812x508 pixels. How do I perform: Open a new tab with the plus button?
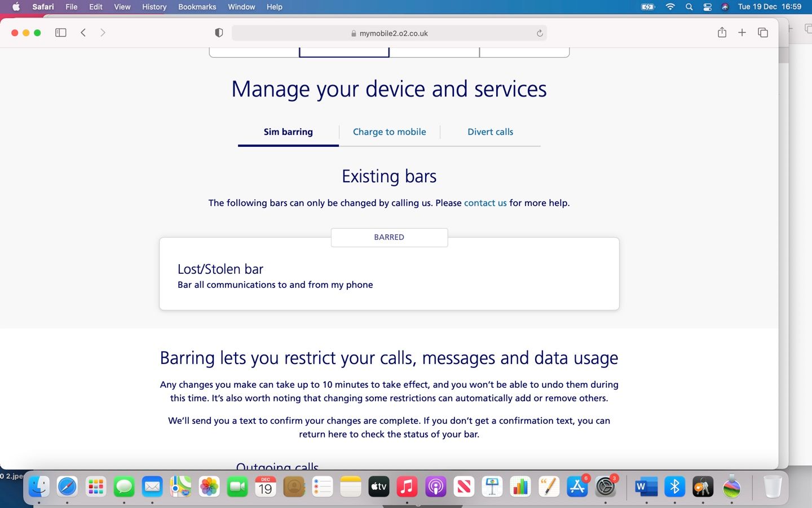point(742,33)
